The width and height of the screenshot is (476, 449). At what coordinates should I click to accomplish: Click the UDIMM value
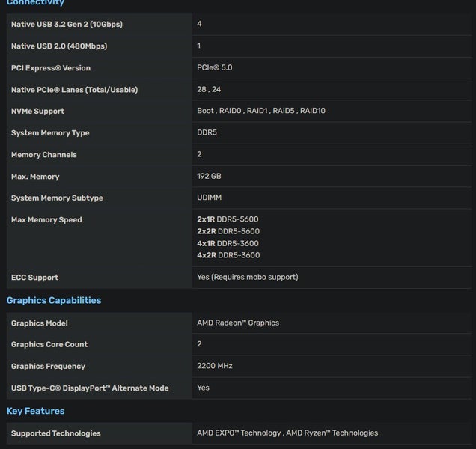[210, 198]
